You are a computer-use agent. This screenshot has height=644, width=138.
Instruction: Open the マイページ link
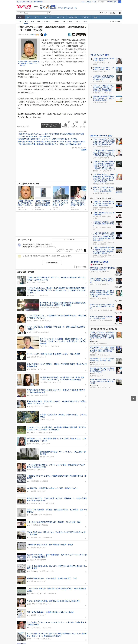pos(103,13)
